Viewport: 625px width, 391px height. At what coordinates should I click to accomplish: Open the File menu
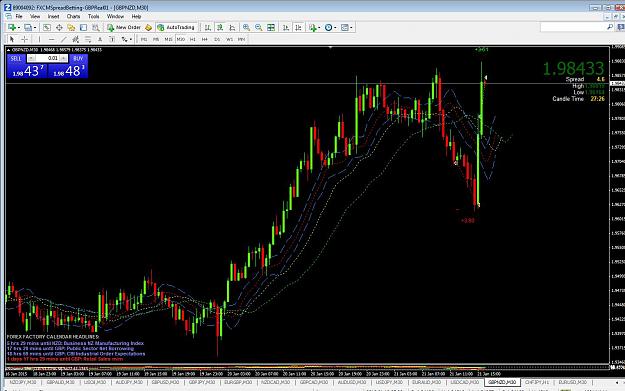tap(19, 16)
